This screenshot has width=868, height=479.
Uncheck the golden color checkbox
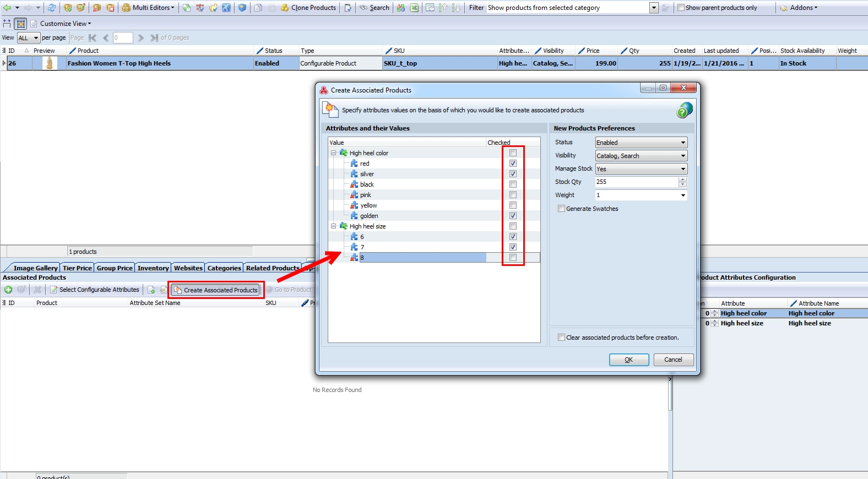click(513, 216)
